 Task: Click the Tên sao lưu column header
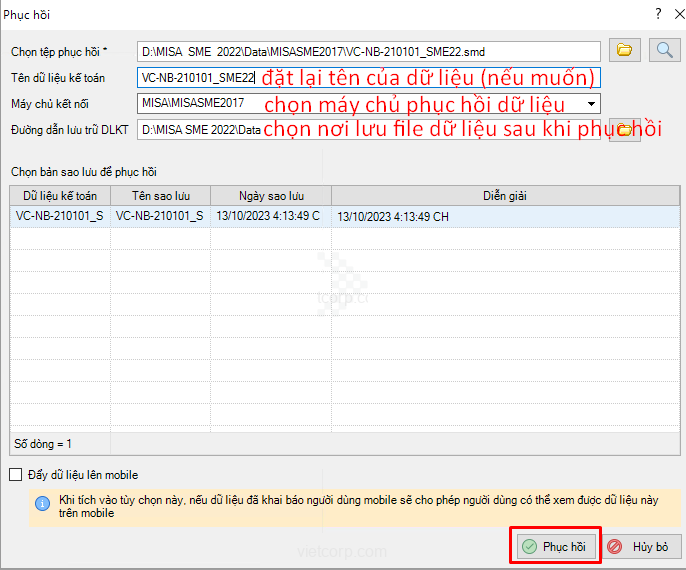click(160, 195)
